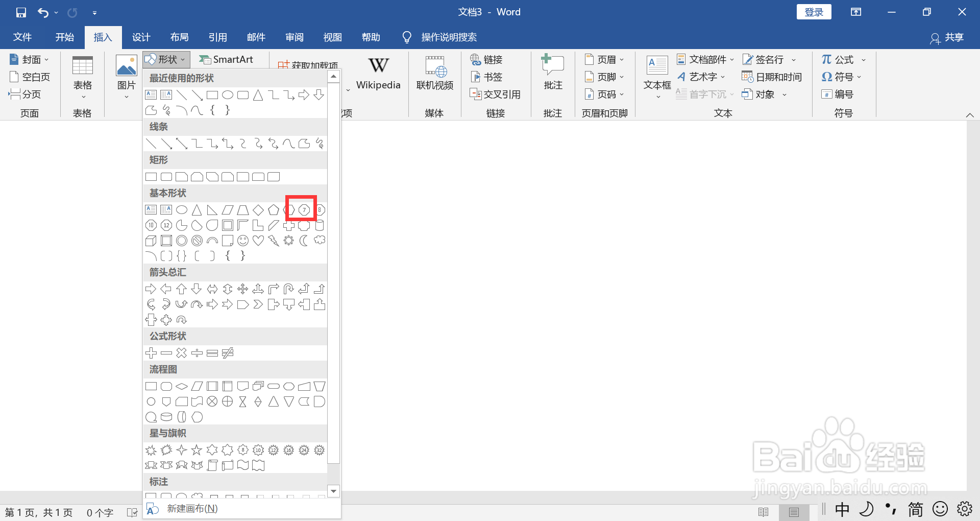Click the shapes gallery scroll-up arrow
Screen dimensions: 980x521
click(x=333, y=77)
